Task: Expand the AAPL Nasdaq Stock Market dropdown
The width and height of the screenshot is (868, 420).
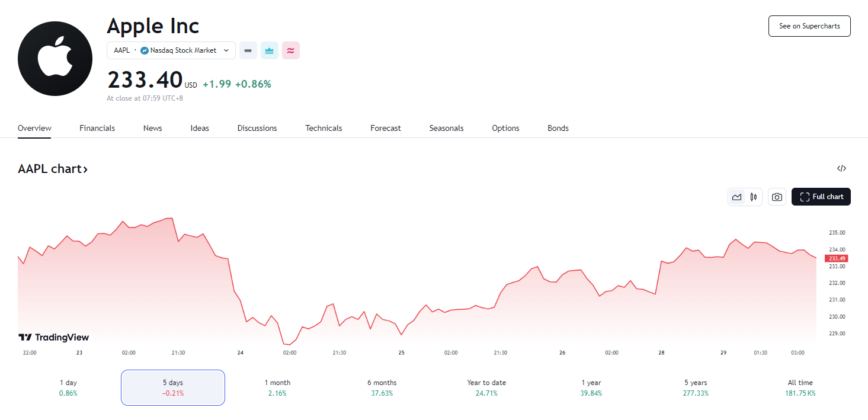Action: pos(171,51)
